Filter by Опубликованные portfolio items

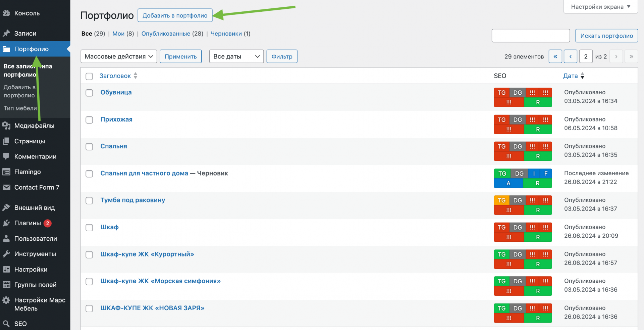pyautogui.click(x=166, y=34)
